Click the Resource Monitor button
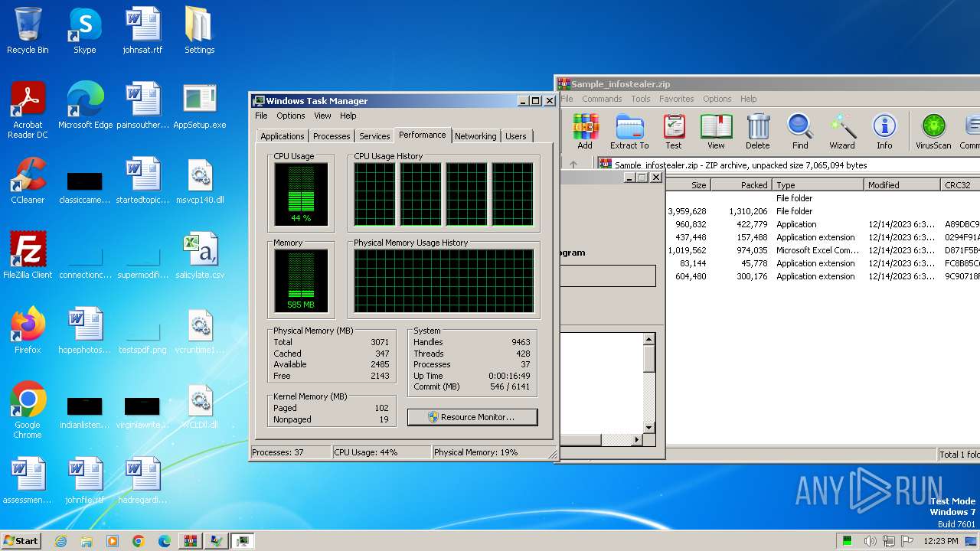Image resolution: width=980 pixels, height=551 pixels. click(x=472, y=417)
